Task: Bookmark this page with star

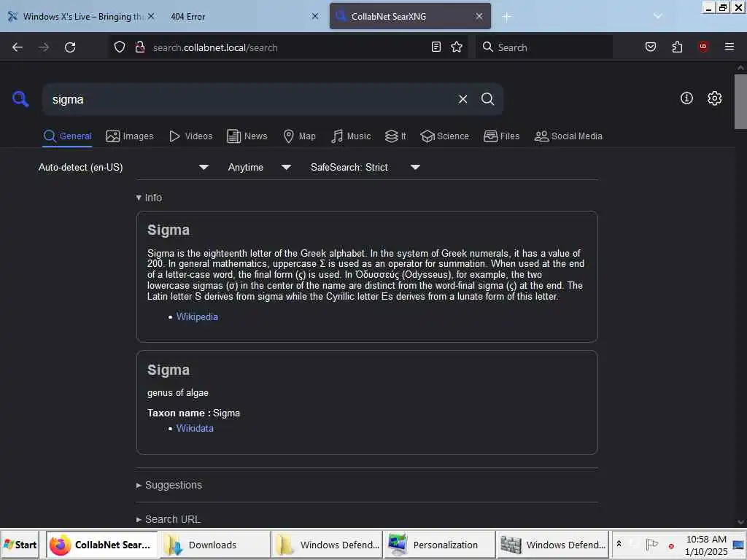Action: (x=457, y=47)
